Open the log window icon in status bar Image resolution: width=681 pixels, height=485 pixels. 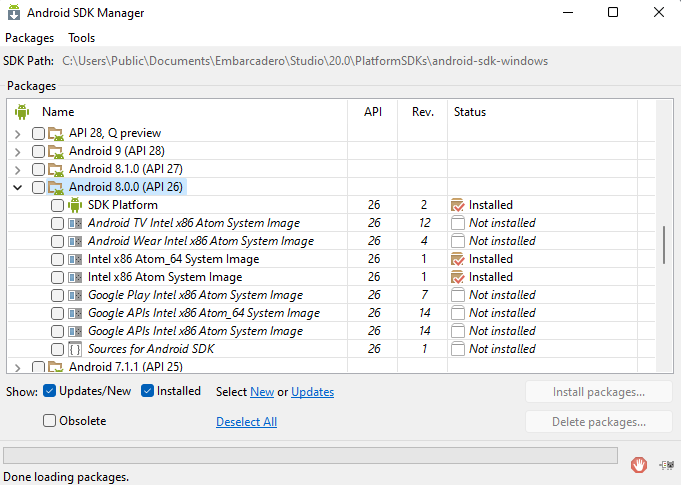point(667,465)
